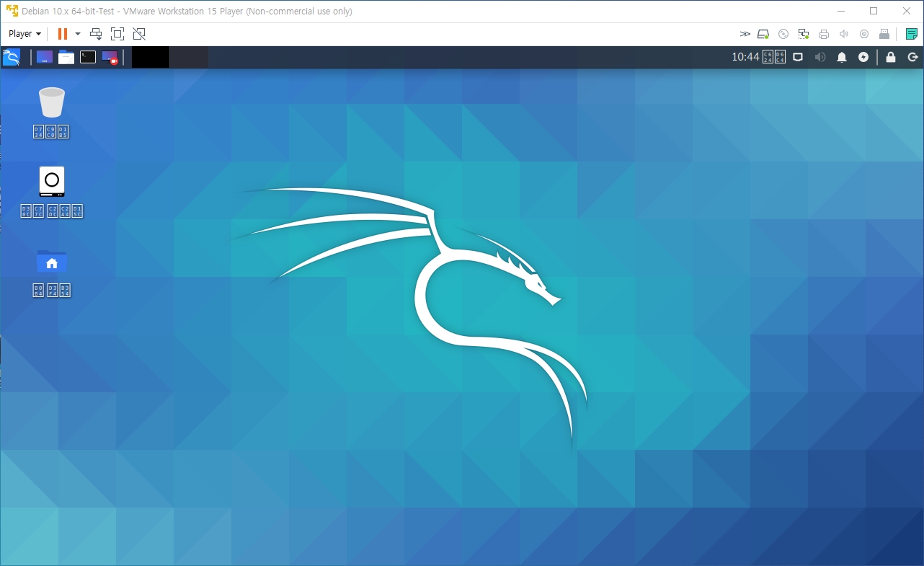924x566 pixels.
Task: Open the VMware Player menu
Action: (x=25, y=34)
